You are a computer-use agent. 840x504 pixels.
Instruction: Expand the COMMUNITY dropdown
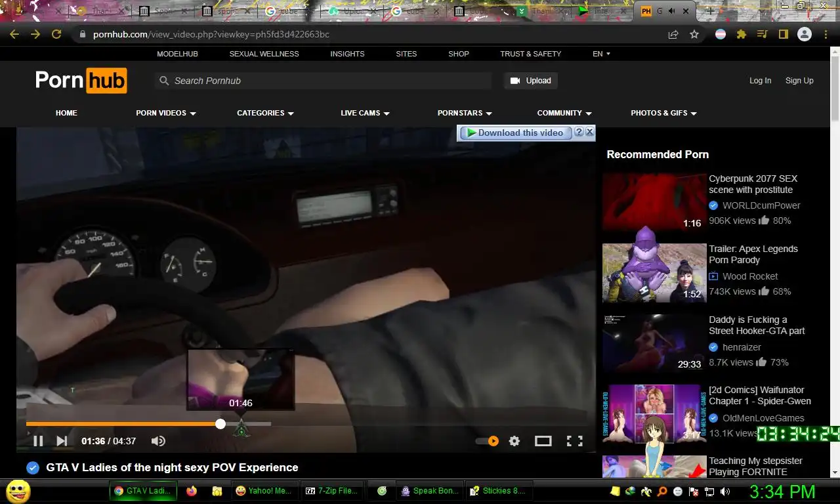pyautogui.click(x=564, y=113)
